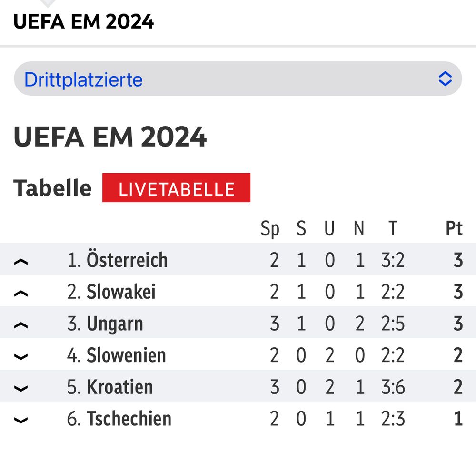Click the Sp column header

(x=270, y=229)
